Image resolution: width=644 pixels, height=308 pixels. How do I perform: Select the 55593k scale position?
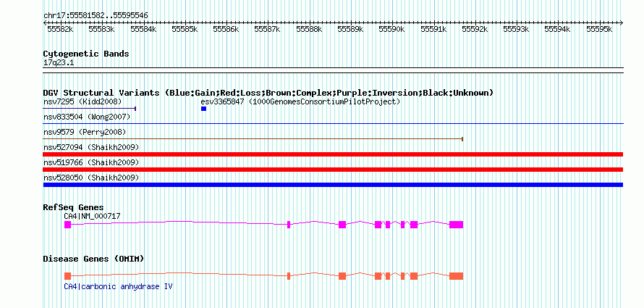pyautogui.click(x=516, y=29)
